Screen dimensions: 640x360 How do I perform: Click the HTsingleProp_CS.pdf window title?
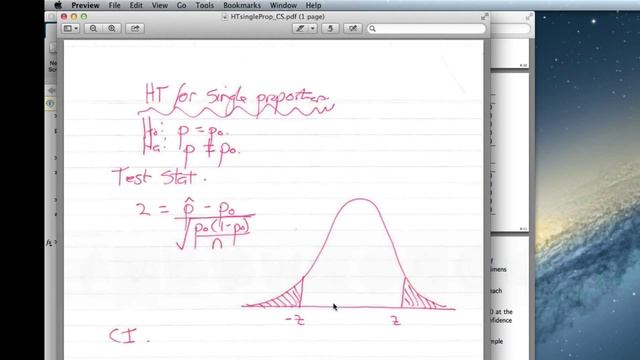(278, 17)
